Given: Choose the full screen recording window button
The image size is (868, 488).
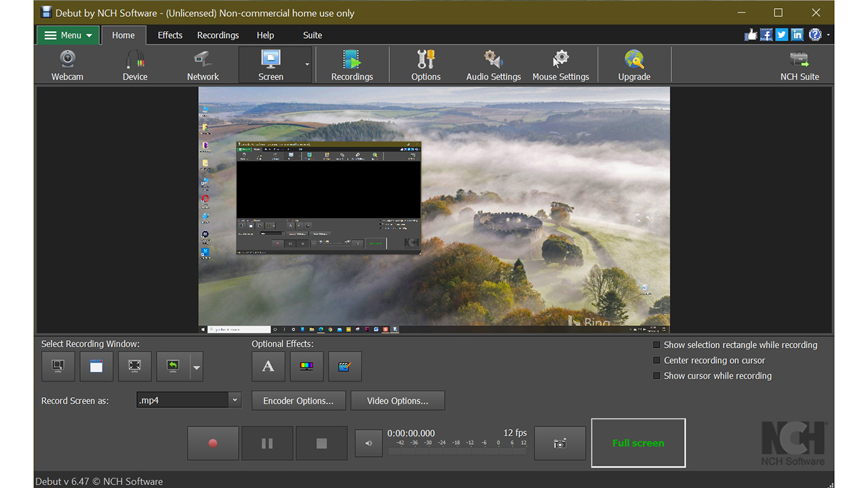Looking at the screenshot, I should pyautogui.click(x=134, y=367).
